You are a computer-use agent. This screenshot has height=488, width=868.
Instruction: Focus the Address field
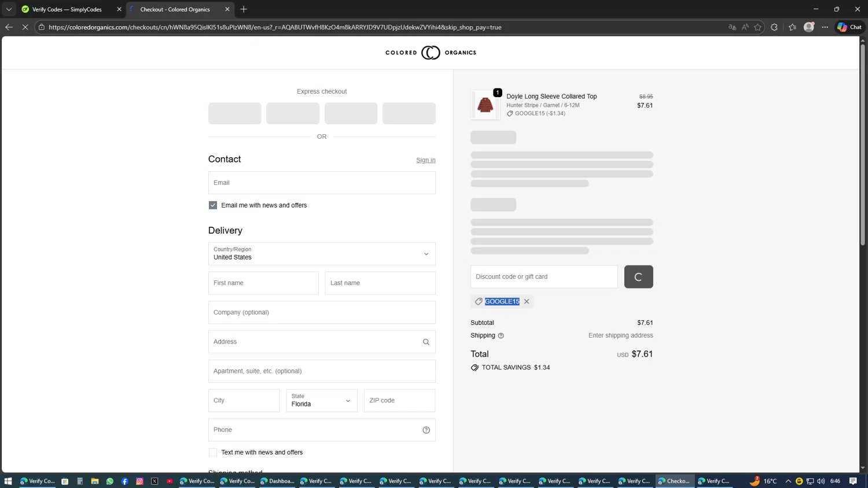(x=322, y=342)
